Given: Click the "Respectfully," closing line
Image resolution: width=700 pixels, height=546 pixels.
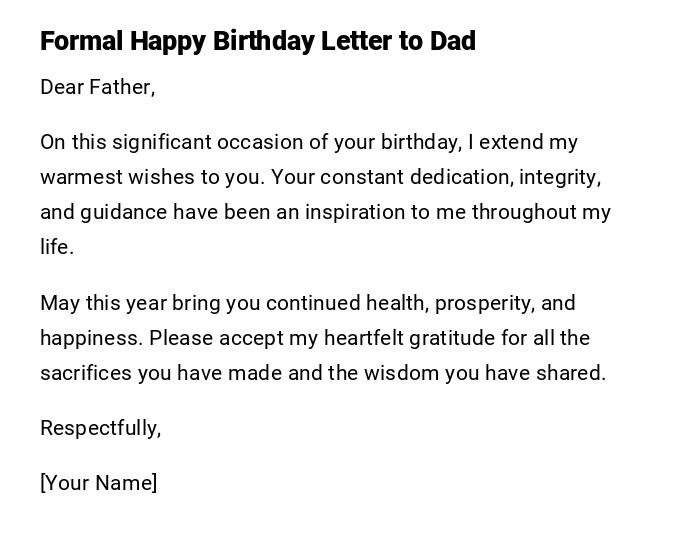Looking at the screenshot, I should click(x=100, y=428).
